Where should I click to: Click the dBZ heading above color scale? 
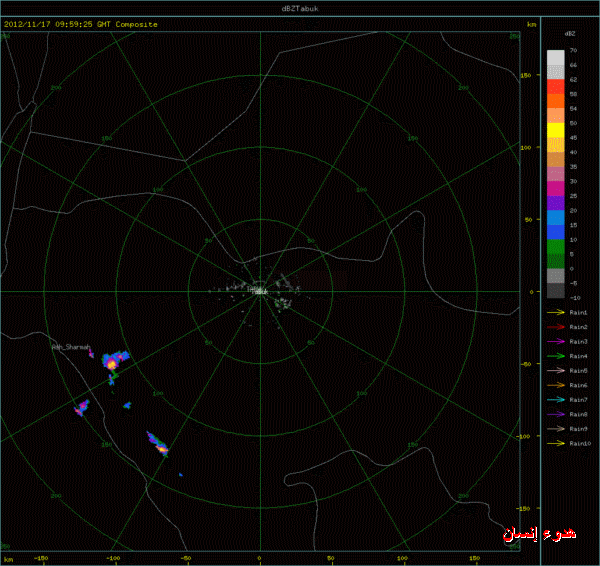coord(570,34)
